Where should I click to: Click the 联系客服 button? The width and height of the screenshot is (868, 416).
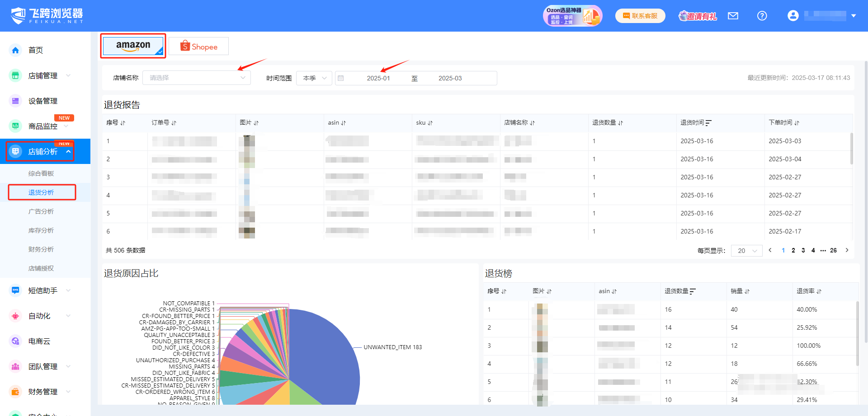click(x=640, y=16)
